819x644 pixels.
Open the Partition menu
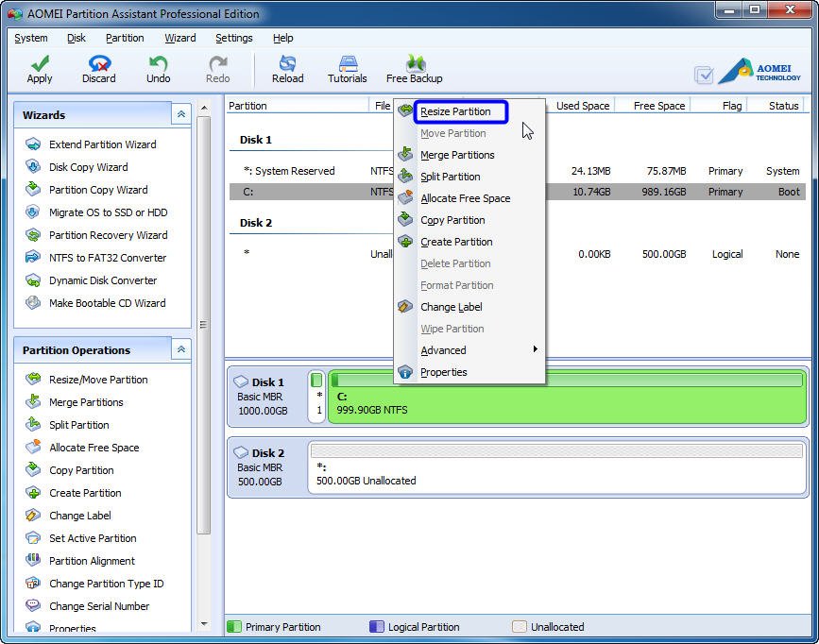(x=125, y=38)
